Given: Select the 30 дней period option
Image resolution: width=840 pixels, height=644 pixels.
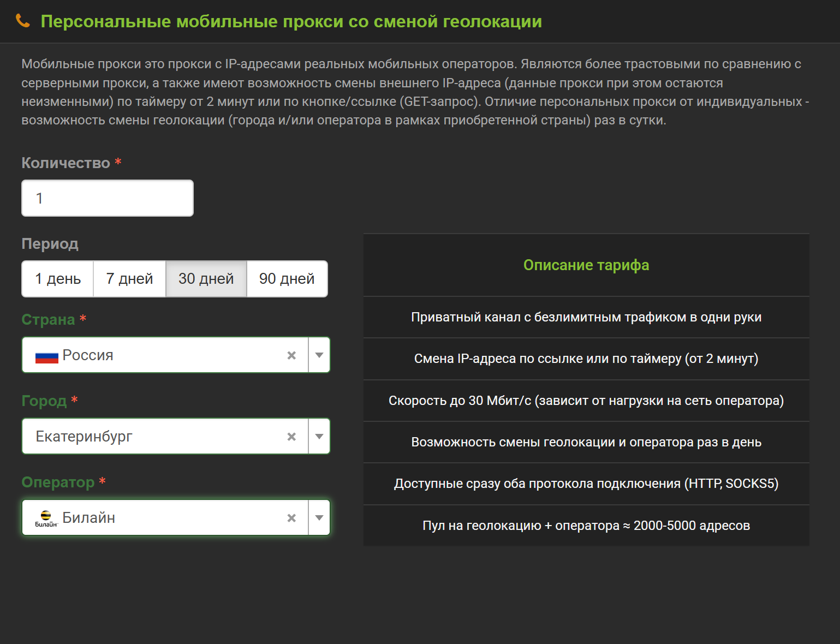Looking at the screenshot, I should (x=206, y=279).
